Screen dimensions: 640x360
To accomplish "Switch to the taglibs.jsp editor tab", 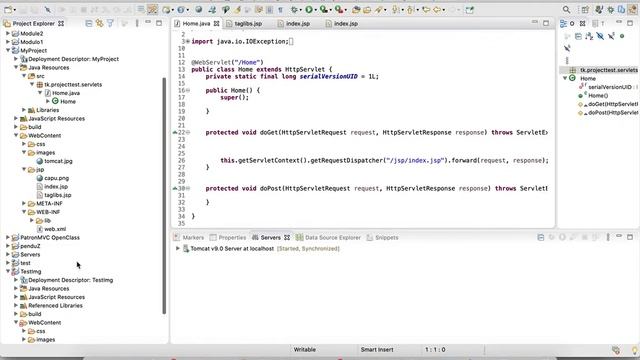I will tap(248, 24).
